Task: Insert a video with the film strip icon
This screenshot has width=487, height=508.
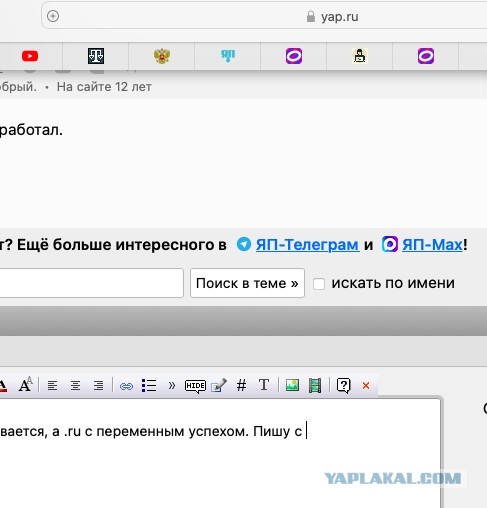Action: [x=315, y=386]
